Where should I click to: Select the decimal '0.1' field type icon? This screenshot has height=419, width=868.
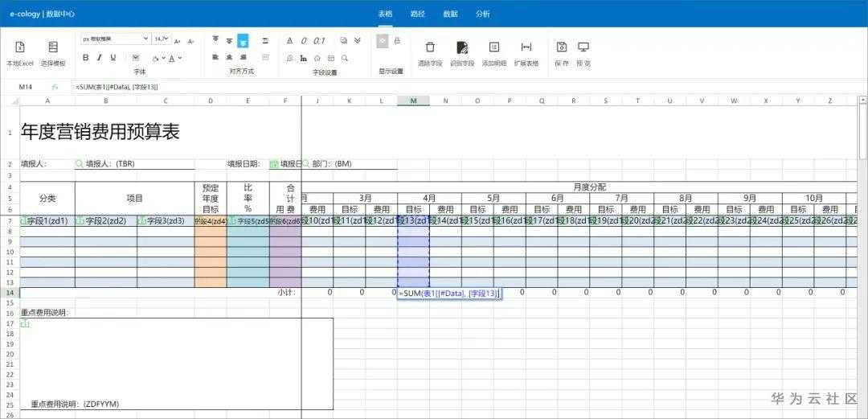pos(319,40)
